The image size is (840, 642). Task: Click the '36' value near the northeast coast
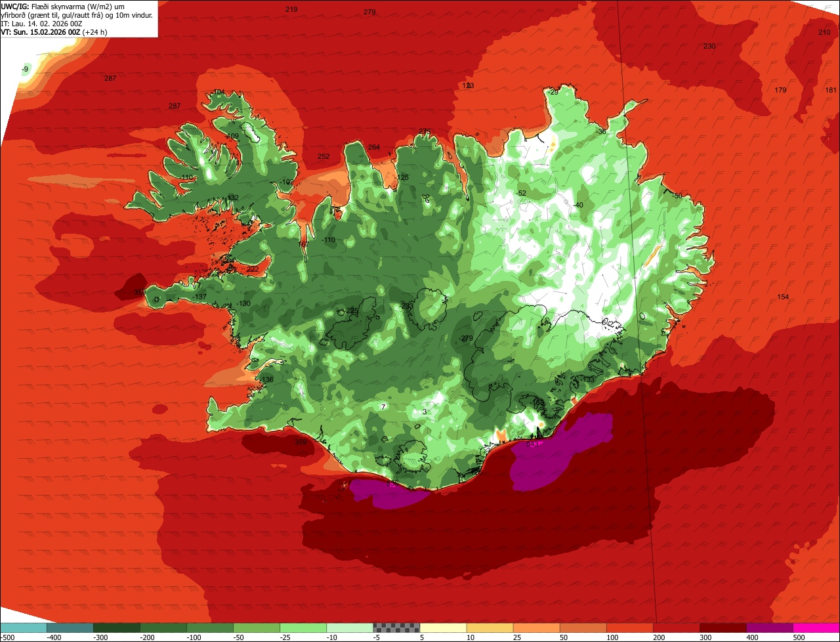click(602, 131)
